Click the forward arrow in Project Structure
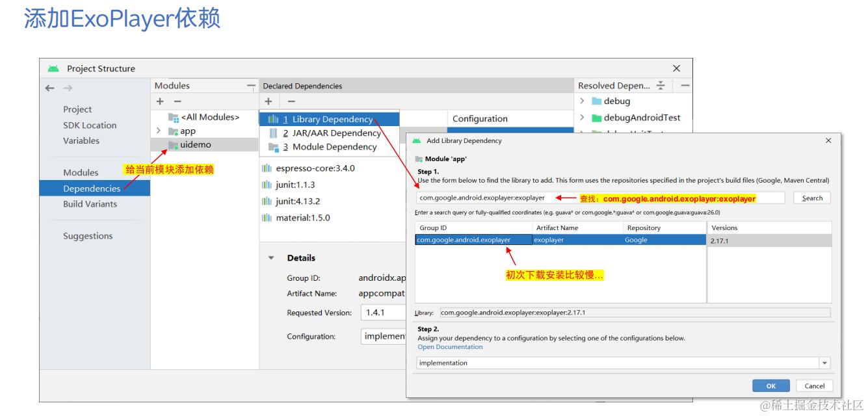868x416 pixels. pos(68,88)
